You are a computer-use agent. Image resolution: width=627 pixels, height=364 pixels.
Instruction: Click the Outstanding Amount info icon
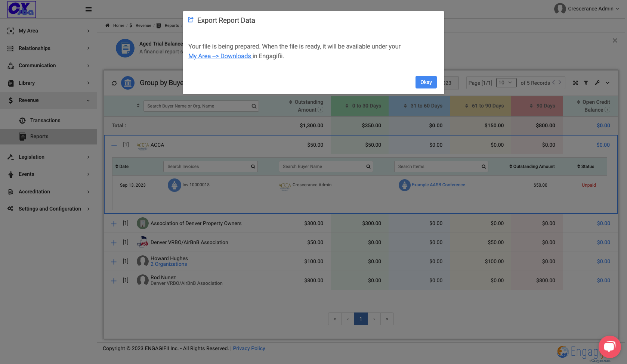pos(320,110)
